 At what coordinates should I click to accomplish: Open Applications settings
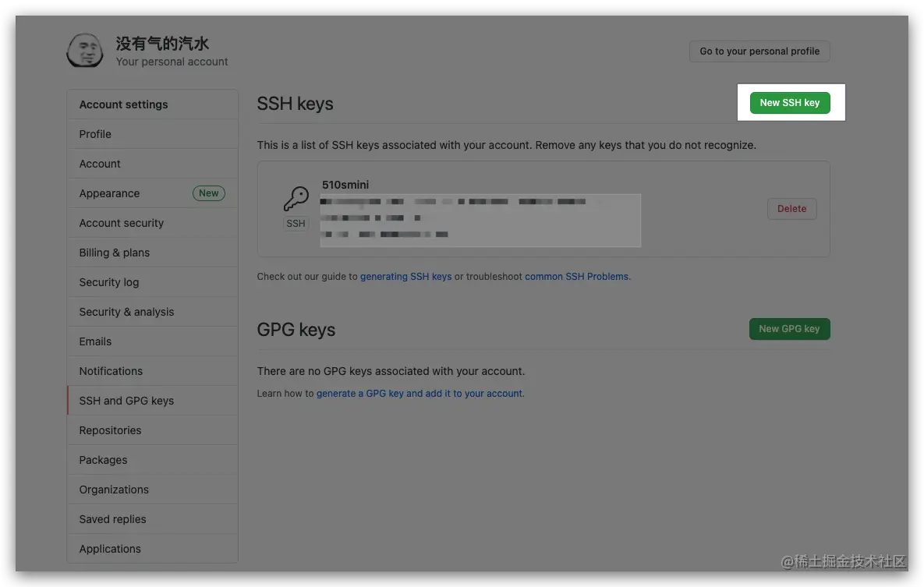153,549
